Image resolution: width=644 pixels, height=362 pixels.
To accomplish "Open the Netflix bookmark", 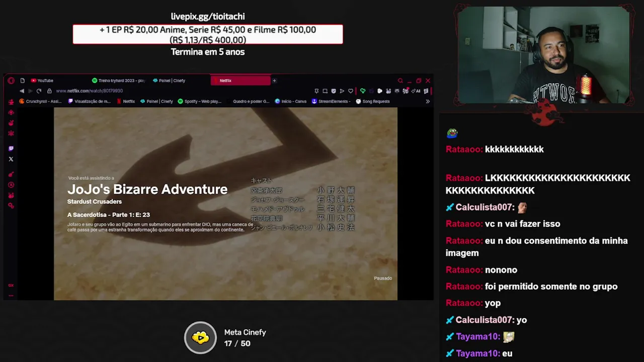I will pyautogui.click(x=126, y=101).
